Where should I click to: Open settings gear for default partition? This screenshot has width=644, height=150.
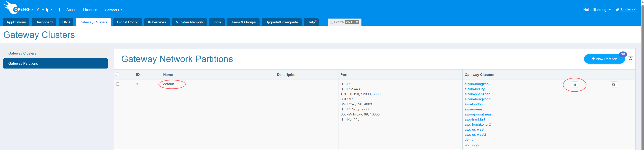pyautogui.click(x=574, y=85)
